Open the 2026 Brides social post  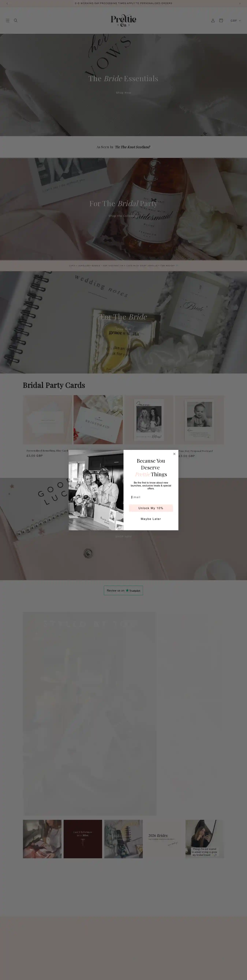(164, 839)
